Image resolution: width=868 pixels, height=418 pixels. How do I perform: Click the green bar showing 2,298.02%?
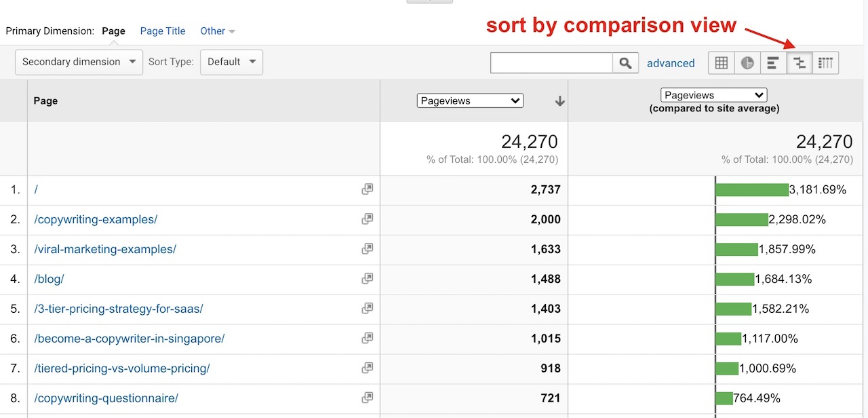[742, 219]
